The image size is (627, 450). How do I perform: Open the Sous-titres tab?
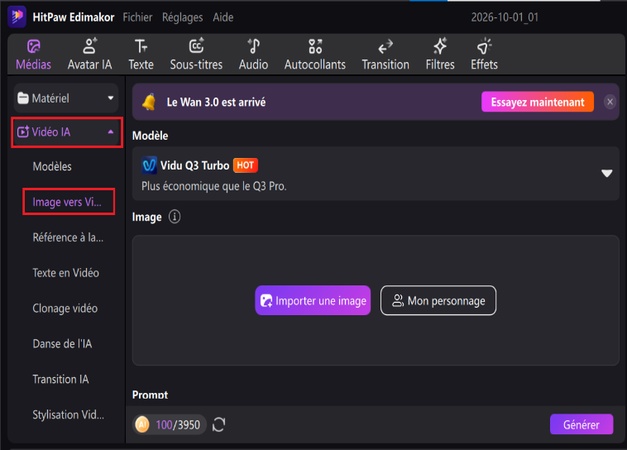tap(196, 54)
